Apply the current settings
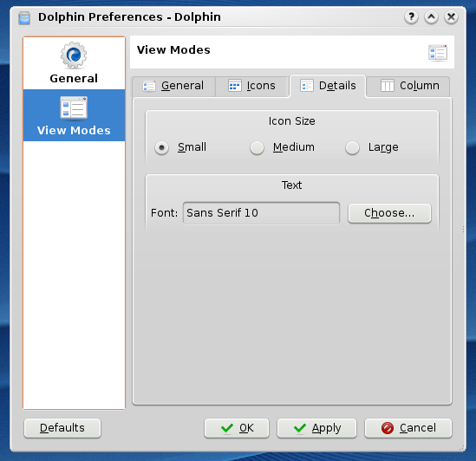This screenshot has height=461, width=476. click(316, 428)
